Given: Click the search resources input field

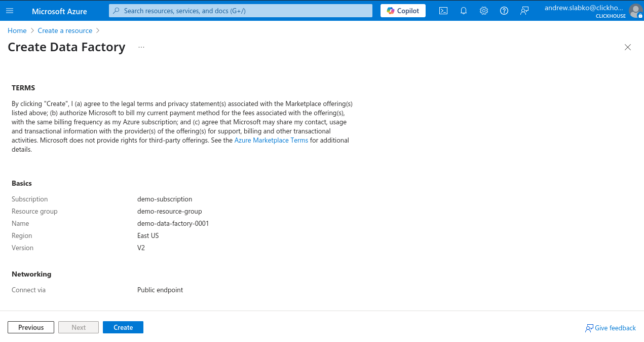Looking at the screenshot, I should [x=240, y=10].
